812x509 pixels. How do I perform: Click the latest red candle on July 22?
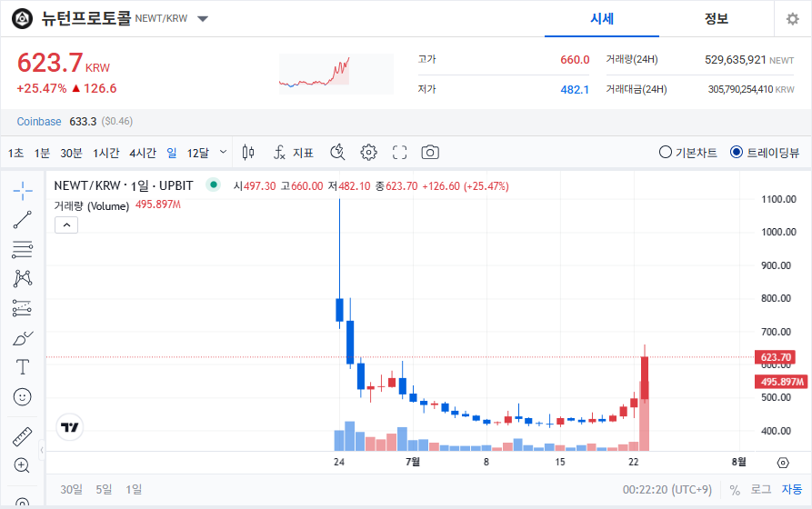click(645, 377)
